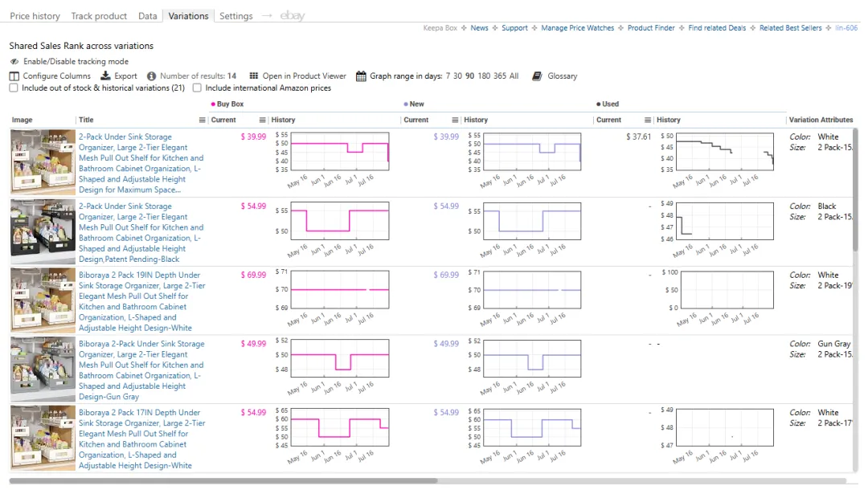Switch to the Price history tab
Viewport: 868px width, 490px height.
point(35,16)
